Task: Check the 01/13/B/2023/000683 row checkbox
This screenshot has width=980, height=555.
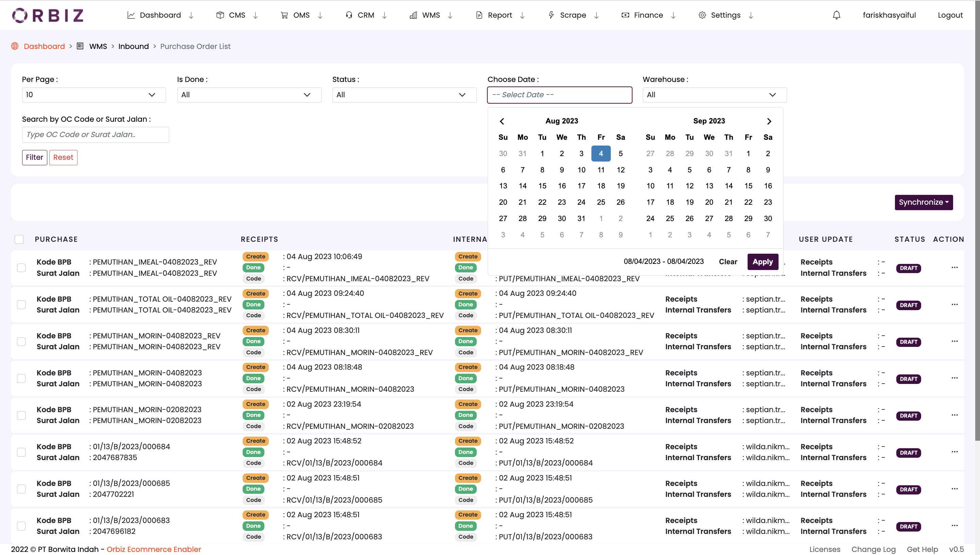Action: [x=21, y=526]
